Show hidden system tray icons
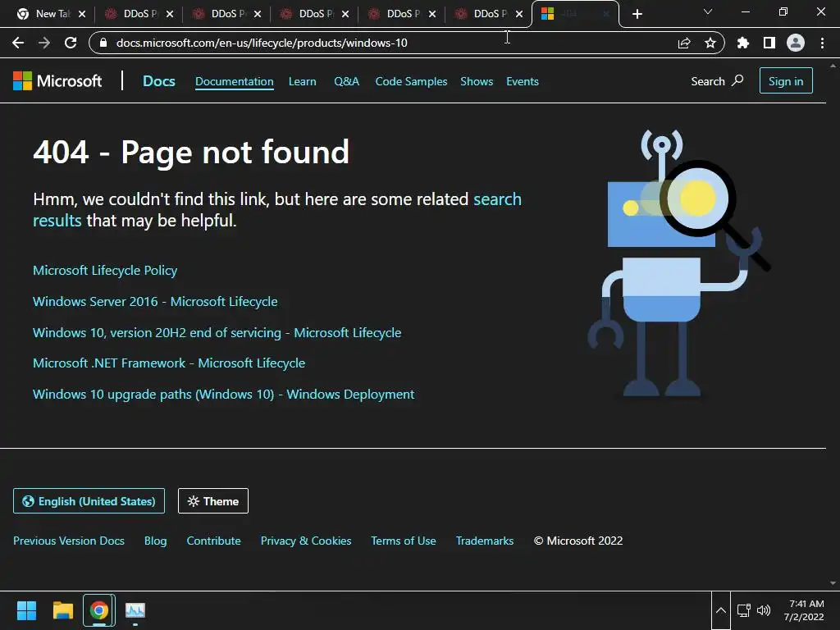 pyautogui.click(x=721, y=610)
